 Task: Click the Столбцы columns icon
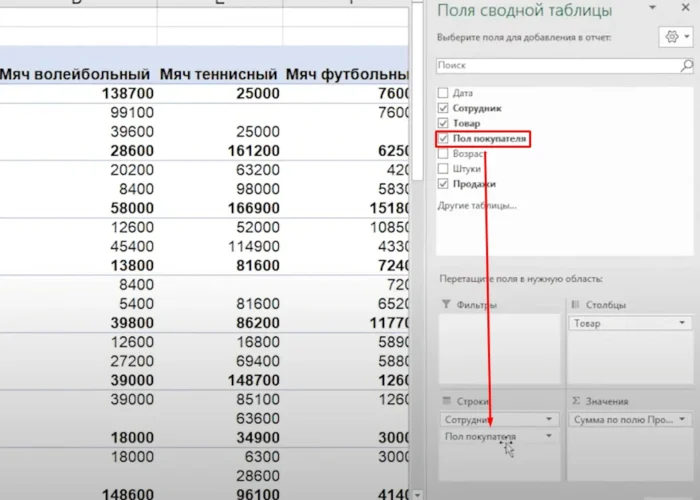(575, 305)
